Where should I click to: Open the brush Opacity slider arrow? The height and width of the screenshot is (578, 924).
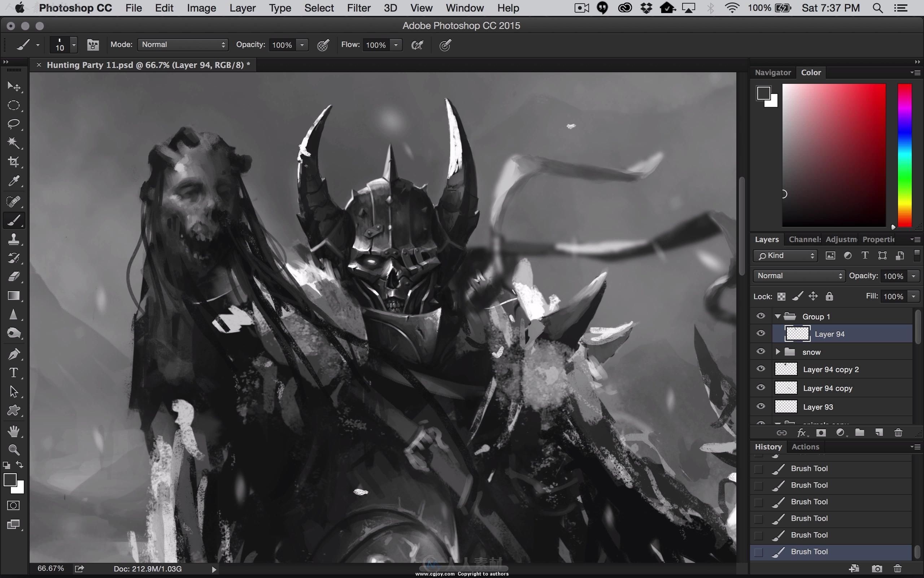302,45
